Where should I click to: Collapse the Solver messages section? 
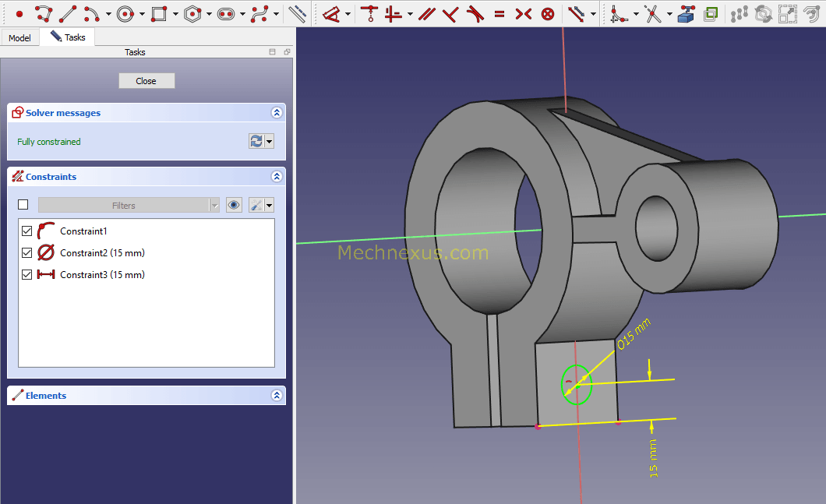[276, 113]
